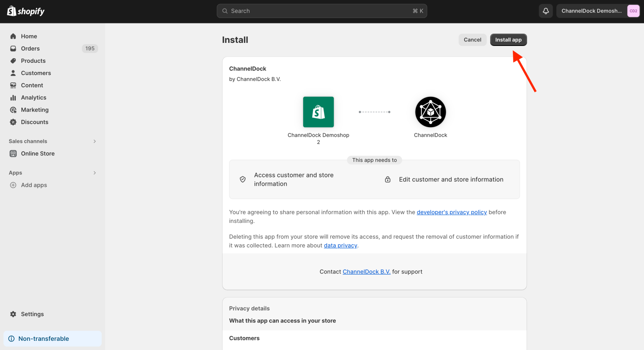Click the Search input field
Image resolution: width=644 pixels, height=350 pixels.
322,11
